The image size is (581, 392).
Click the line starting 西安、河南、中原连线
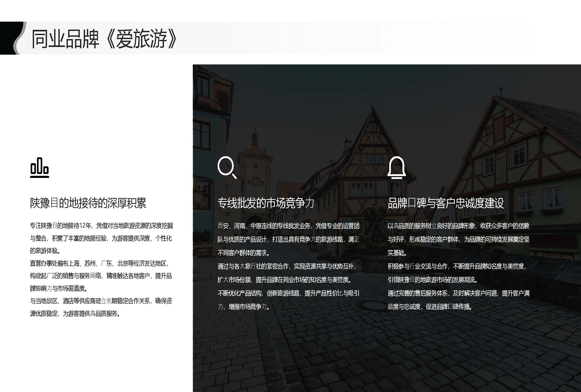288,226
